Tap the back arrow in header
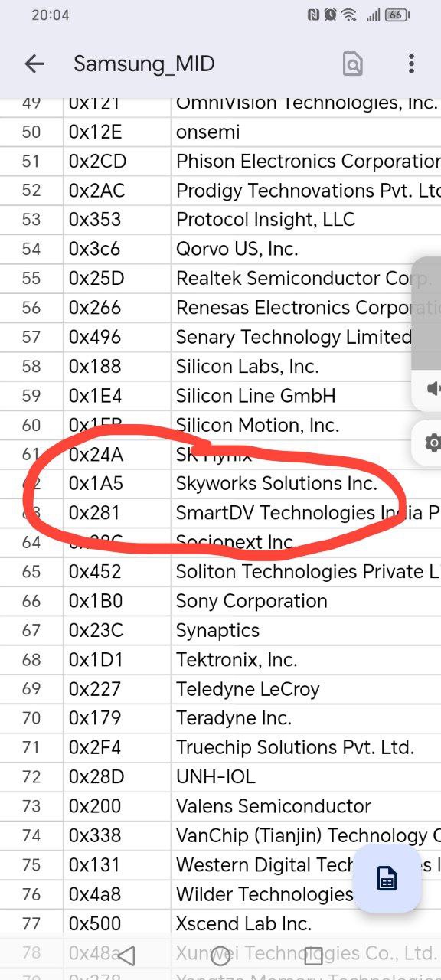The image size is (441, 980). (34, 64)
